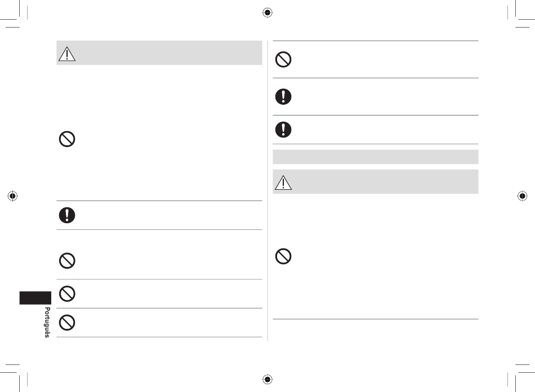
Task: Click the thin gray bar above the right warning header
Action: (x=375, y=157)
